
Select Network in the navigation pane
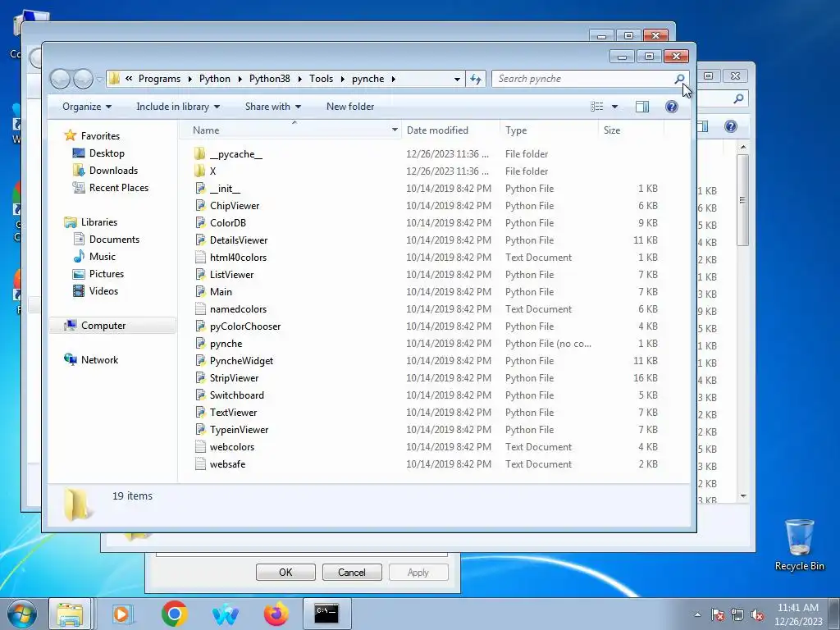[99, 360]
